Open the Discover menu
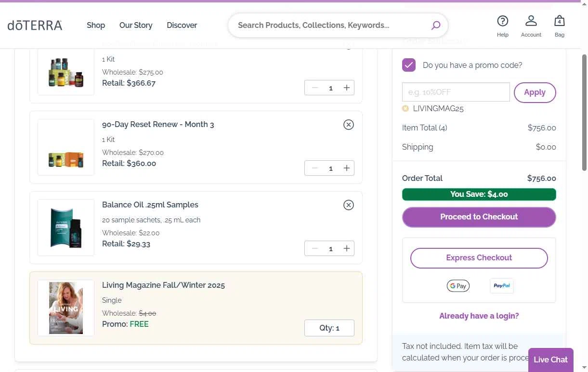This screenshot has height=372, width=588. (x=182, y=25)
